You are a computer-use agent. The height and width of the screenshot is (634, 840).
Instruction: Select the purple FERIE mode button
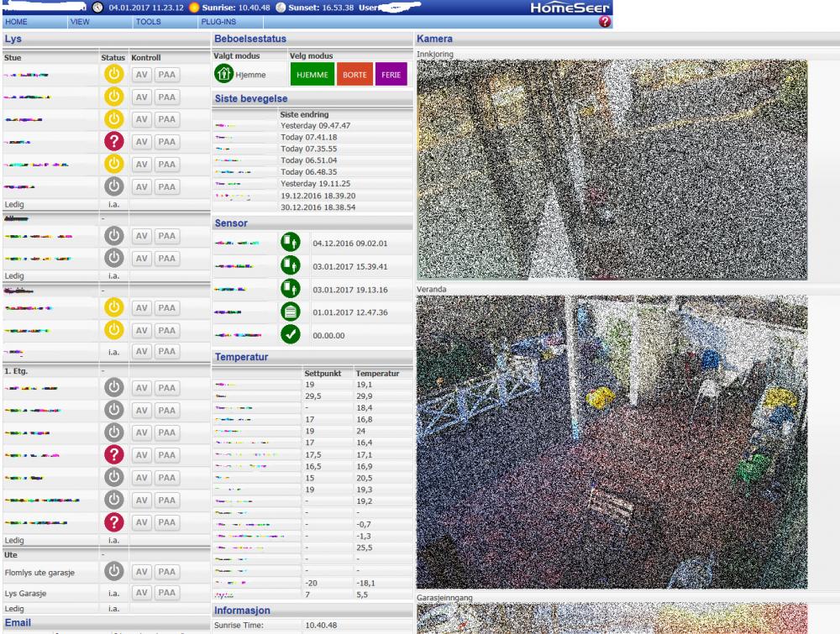pos(391,75)
